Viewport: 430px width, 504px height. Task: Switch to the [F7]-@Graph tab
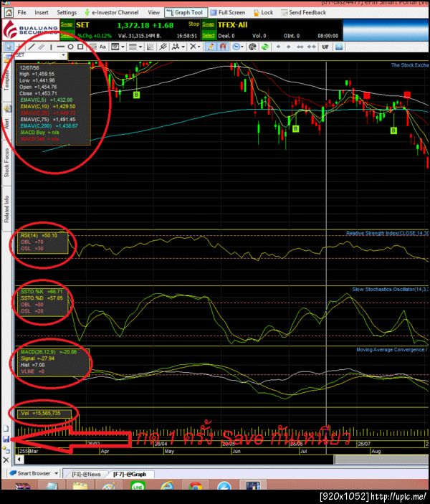tap(130, 474)
